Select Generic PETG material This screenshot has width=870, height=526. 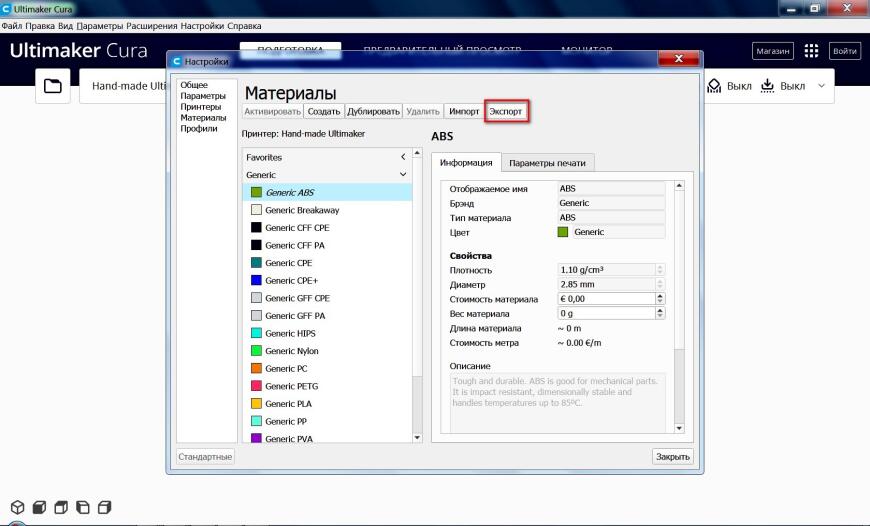(x=327, y=386)
